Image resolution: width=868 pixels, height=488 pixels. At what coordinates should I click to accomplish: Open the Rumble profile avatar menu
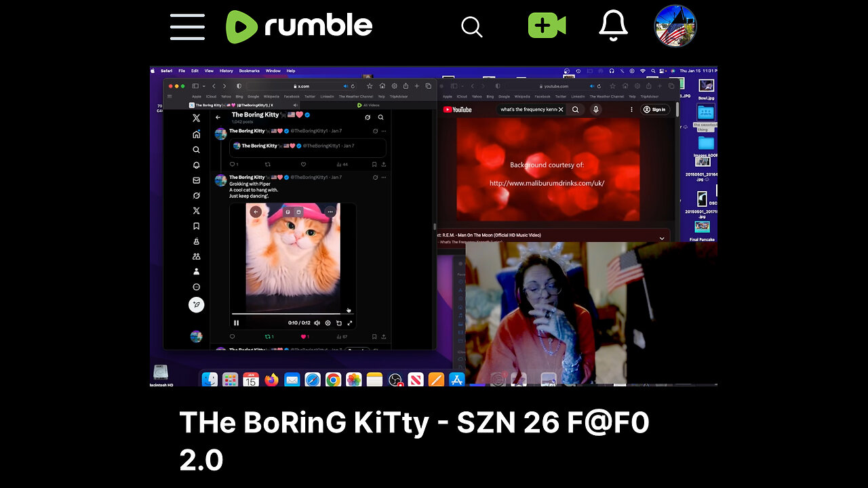point(675,26)
